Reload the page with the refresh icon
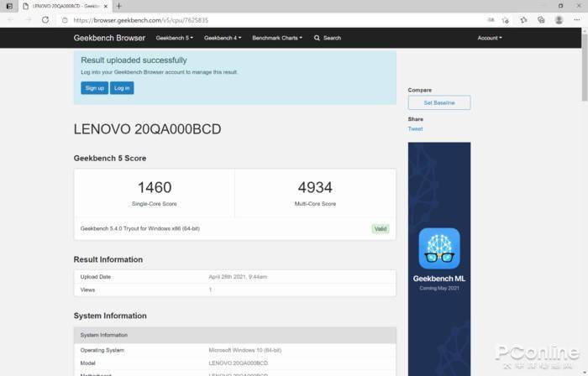The height and width of the screenshot is (376, 588). pos(45,20)
